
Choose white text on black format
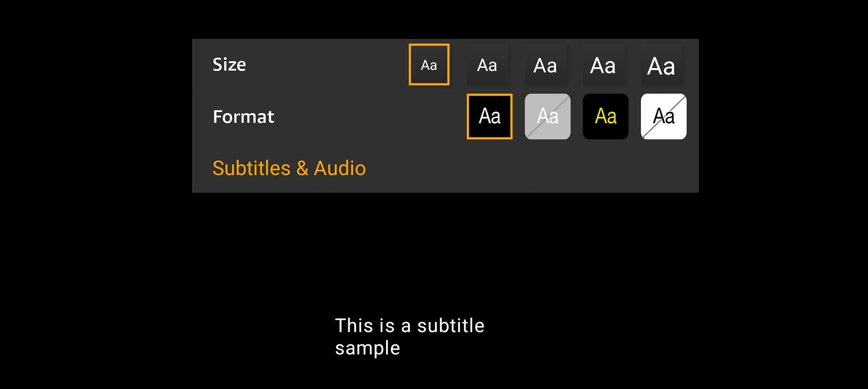[x=490, y=116]
